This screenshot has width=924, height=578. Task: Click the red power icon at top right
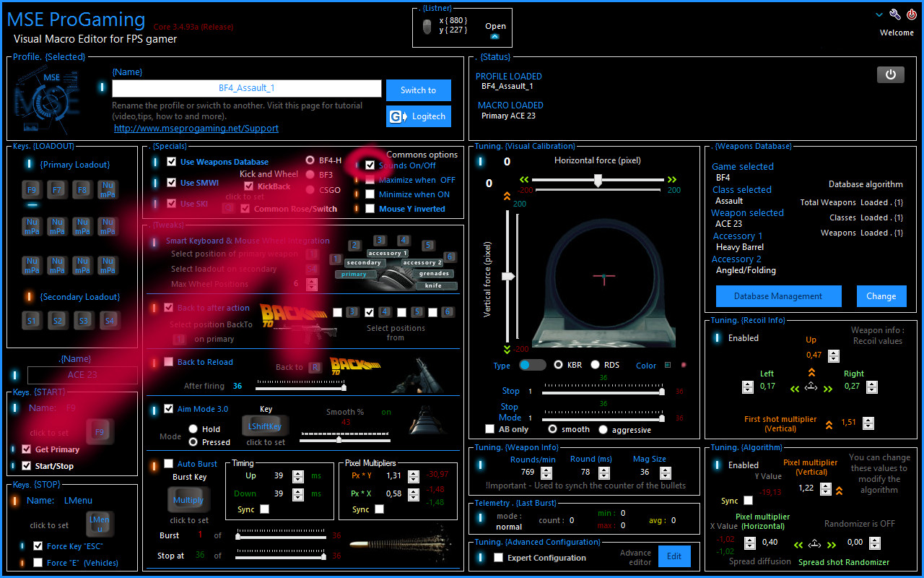coord(912,14)
